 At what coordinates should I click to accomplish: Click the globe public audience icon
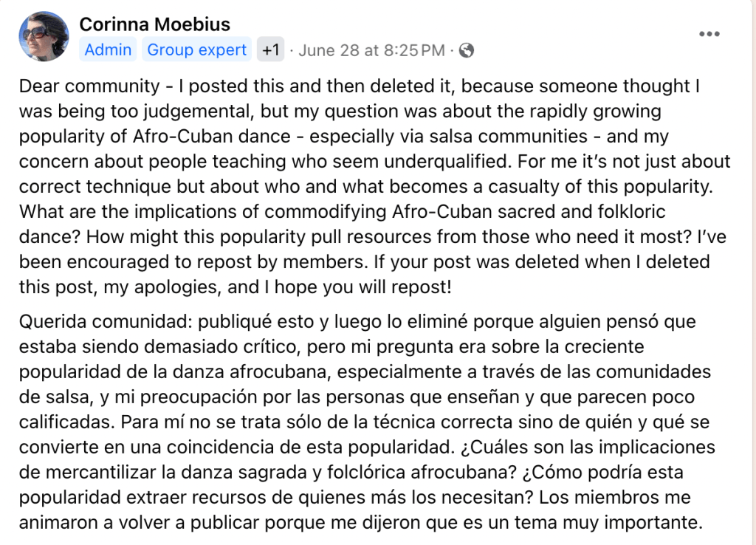click(x=466, y=50)
